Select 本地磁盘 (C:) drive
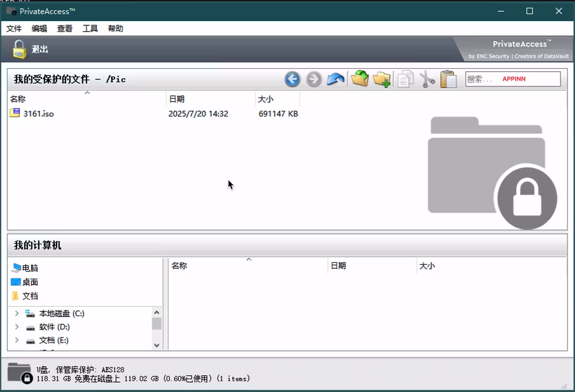575x392 pixels. pyautogui.click(x=62, y=313)
